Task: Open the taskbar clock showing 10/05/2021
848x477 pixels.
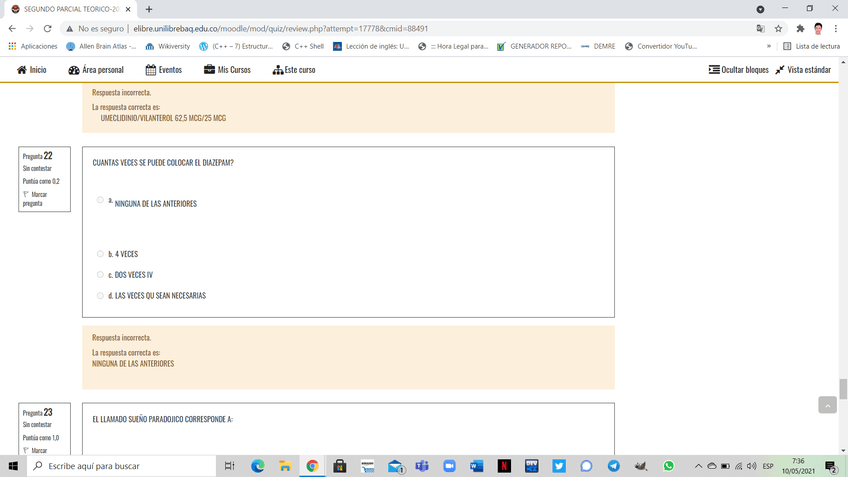Action: point(798,466)
